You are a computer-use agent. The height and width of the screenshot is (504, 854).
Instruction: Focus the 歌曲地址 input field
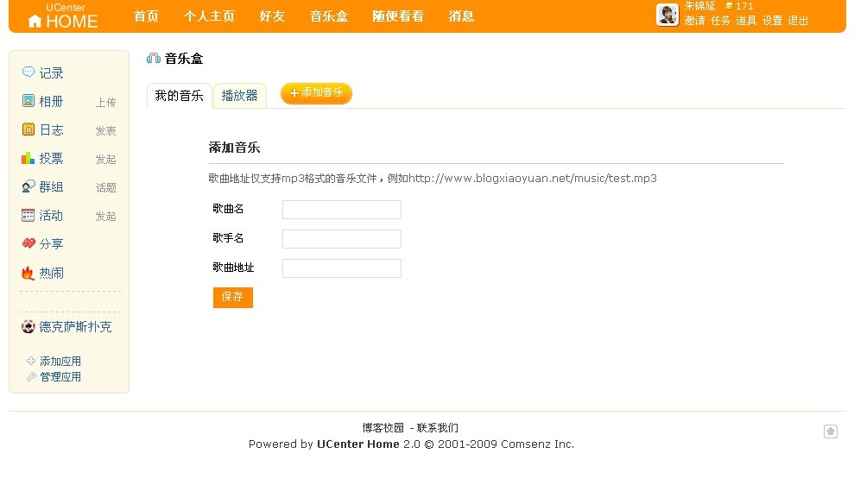tap(342, 268)
